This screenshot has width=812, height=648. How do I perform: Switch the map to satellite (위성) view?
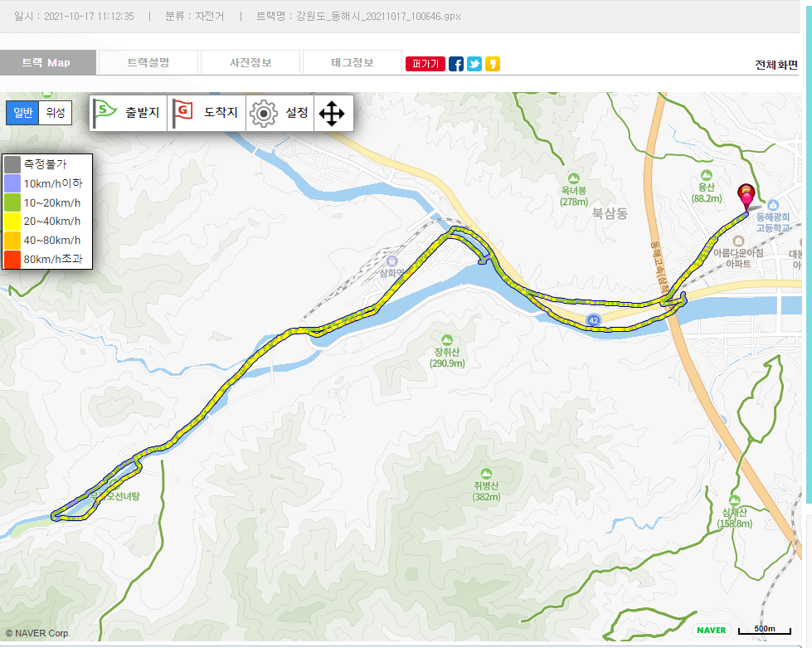(56, 113)
